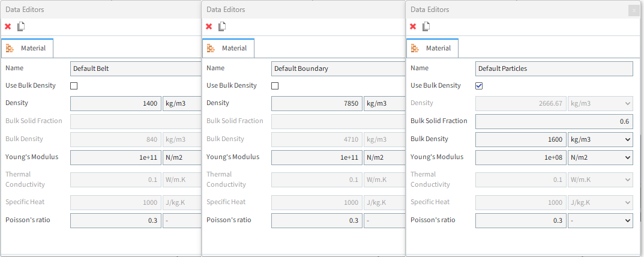Image resolution: width=644 pixels, height=257 pixels.
Task: Enable Use Bulk Density for Default Belt
Action: [x=74, y=86]
